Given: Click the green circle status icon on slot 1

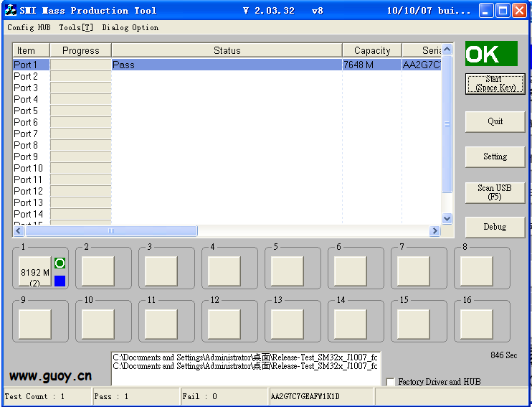Looking at the screenshot, I should [x=60, y=263].
